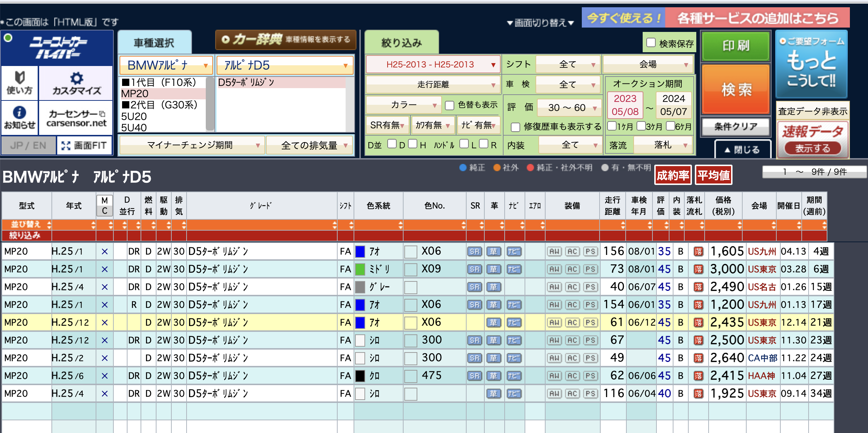Check the 6ヶ月 period checkbox
Viewport: 868px width, 433px height.
click(671, 126)
